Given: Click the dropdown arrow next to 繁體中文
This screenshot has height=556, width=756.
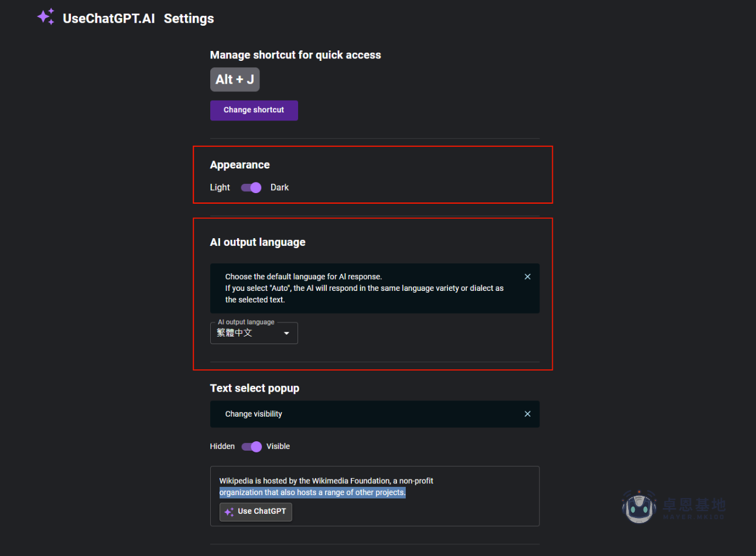Looking at the screenshot, I should [x=286, y=333].
